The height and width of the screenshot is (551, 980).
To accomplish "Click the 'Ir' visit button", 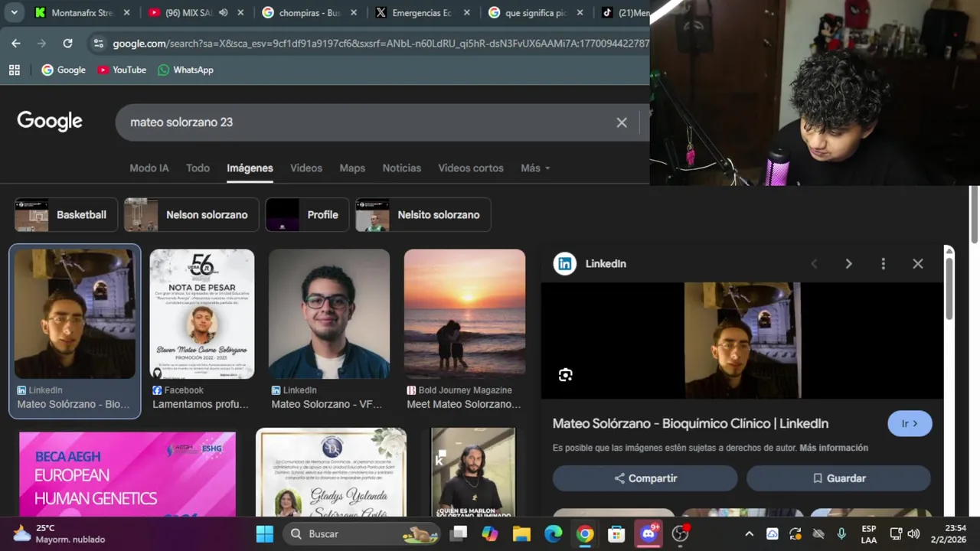I will [910, 424].
